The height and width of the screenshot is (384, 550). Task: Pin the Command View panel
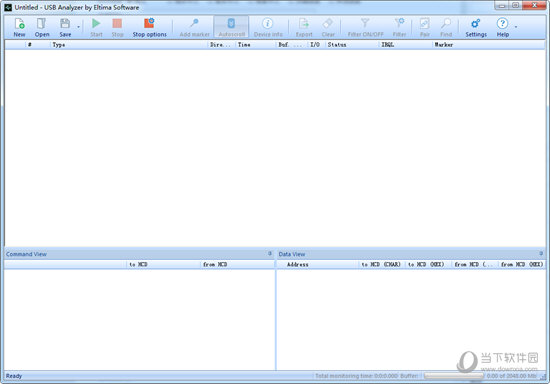click(x=270, y=254)
